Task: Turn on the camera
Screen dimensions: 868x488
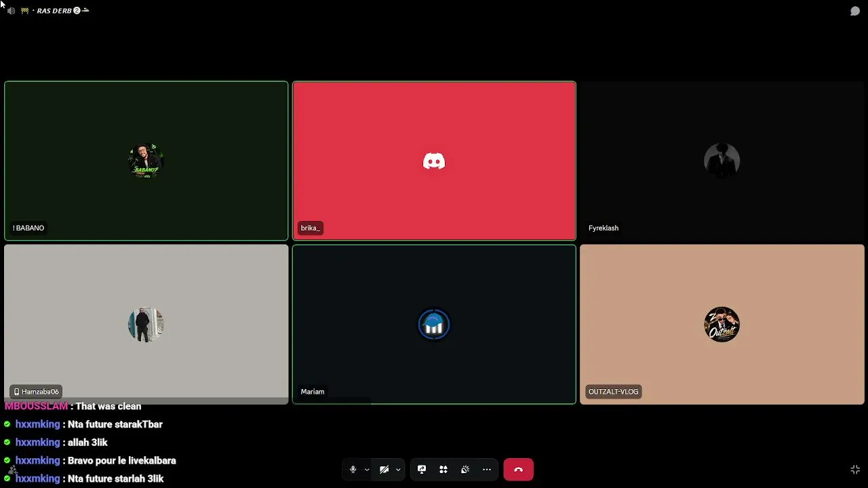Action: point(384,470)
